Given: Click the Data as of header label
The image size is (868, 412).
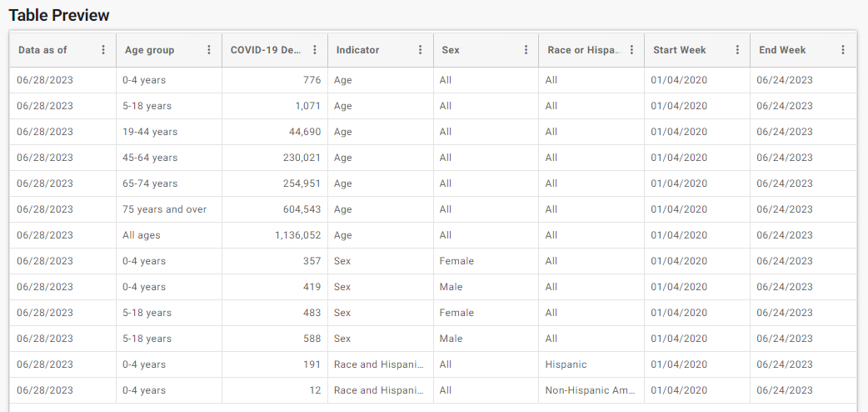Looking at the screenshot, I should click(x=42, y=50).
